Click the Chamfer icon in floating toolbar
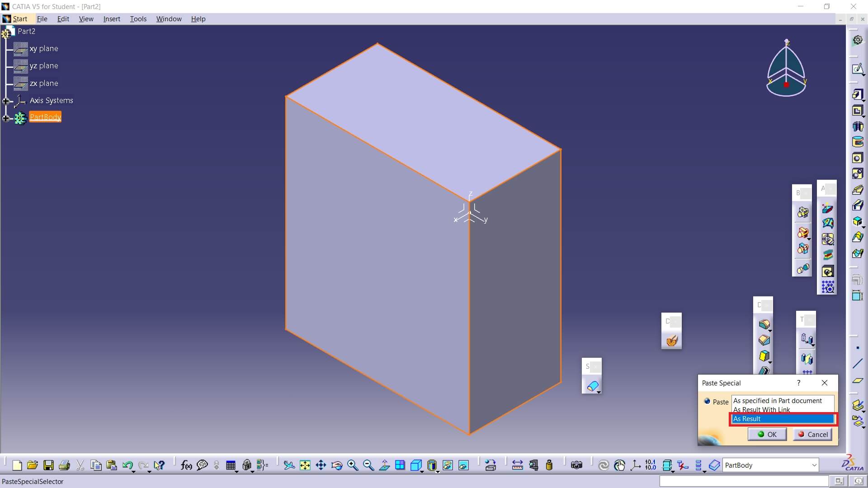 click(x=764, y=340)
